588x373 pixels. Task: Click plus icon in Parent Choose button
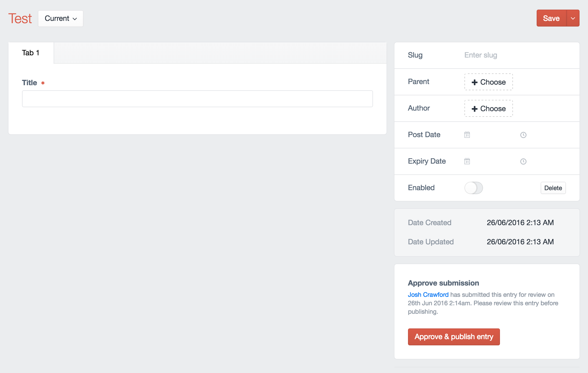tap(475, 82)
